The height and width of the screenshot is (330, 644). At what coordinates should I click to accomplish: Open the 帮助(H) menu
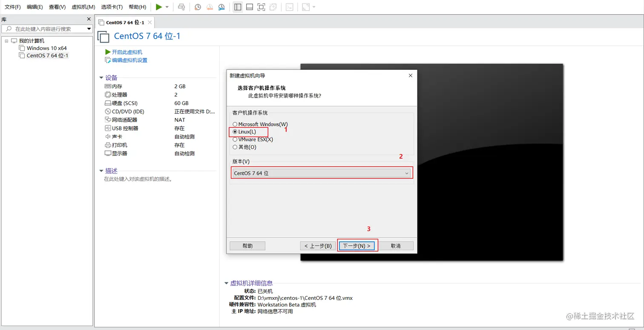pyautogui.click(x=137, y=7)
